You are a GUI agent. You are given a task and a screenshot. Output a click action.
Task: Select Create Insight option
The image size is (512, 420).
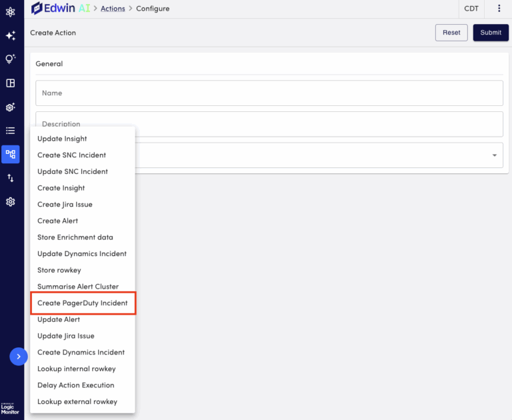[83, 188]
